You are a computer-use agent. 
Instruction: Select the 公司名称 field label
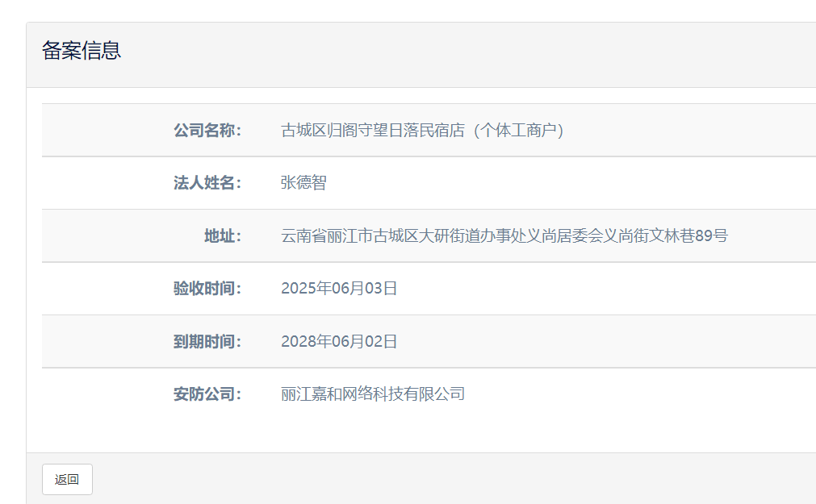pos(207,130)
